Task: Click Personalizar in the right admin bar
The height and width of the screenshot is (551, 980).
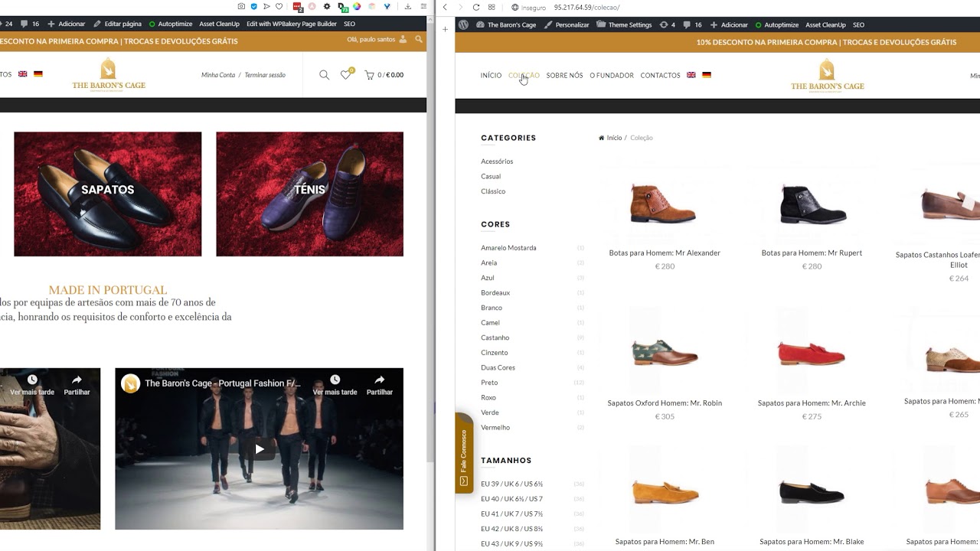Action: click(x=567, y=24)
